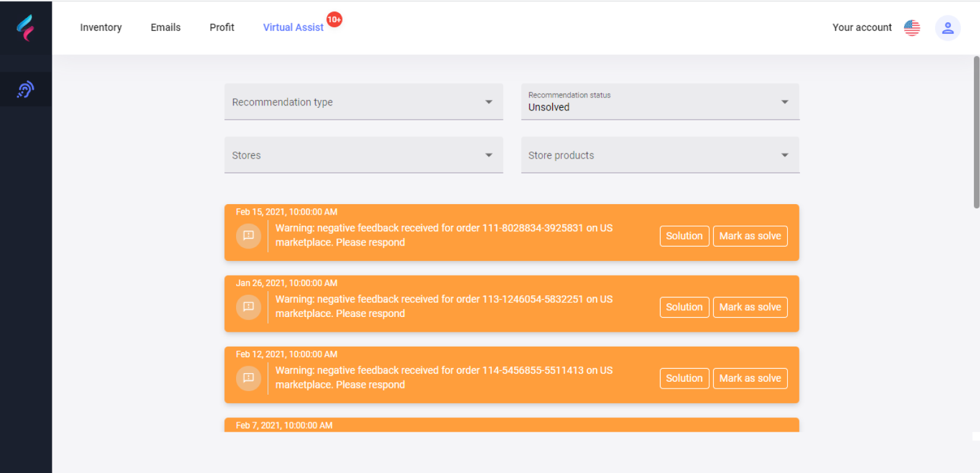Open Your account link

tap(862, 28)
